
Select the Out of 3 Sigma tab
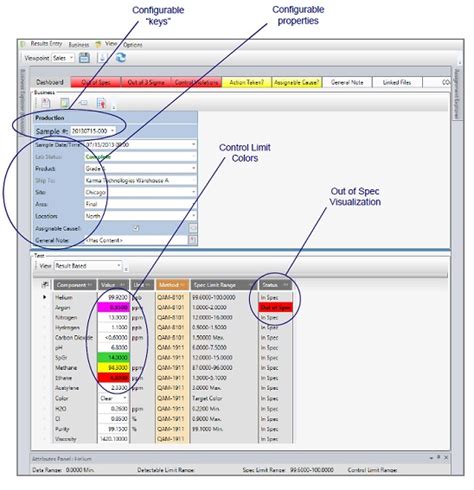coord(146,82)
